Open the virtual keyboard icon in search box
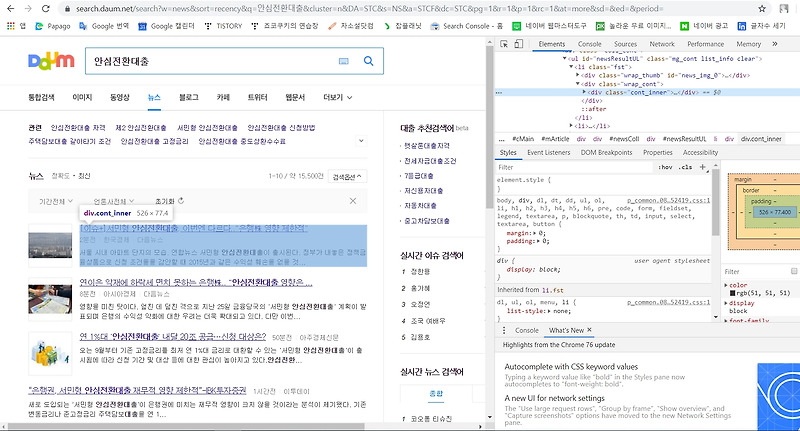Screen dimensions: 800x431 point(344,61)
